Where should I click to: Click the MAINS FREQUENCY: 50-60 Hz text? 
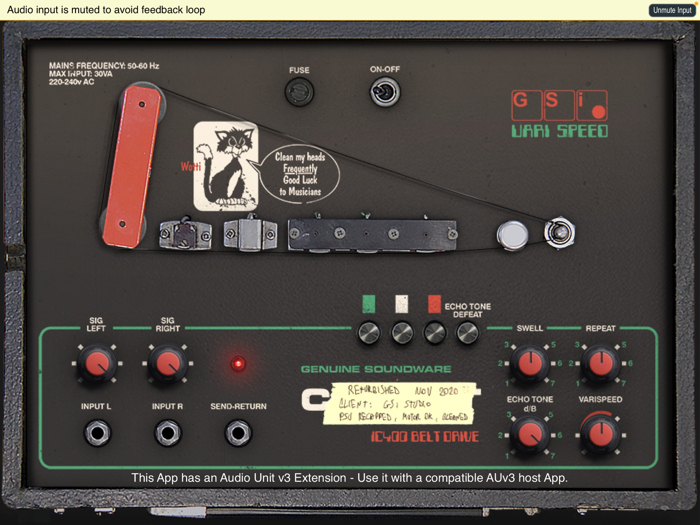(104, 66)
